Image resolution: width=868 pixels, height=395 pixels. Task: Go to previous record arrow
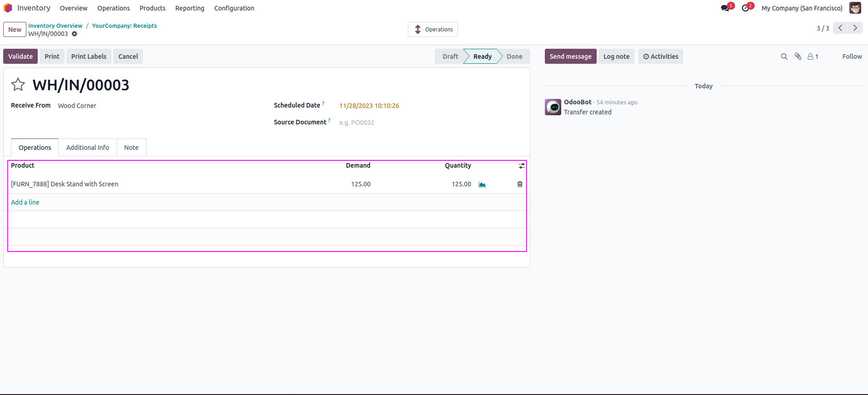point(840,28)
